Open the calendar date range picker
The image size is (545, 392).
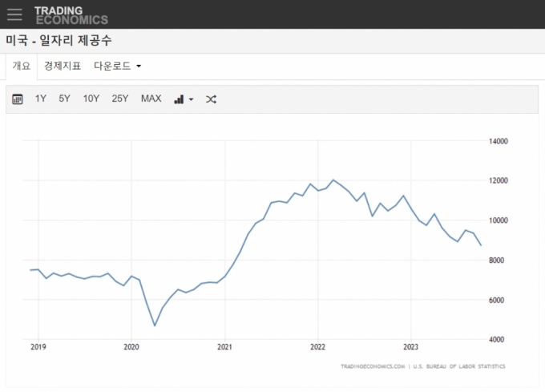coord(18,99)
